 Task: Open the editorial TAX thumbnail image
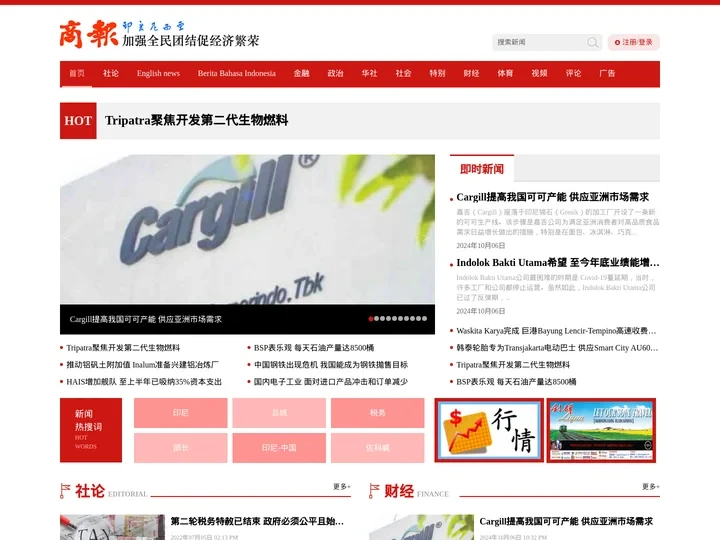pyautogui.click(x=112, y=527)
